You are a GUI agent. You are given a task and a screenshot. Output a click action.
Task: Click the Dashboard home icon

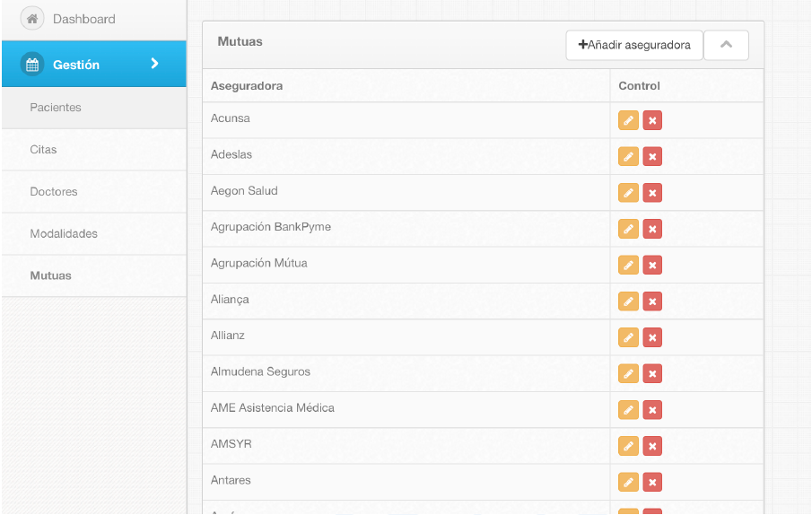[32, 19]
